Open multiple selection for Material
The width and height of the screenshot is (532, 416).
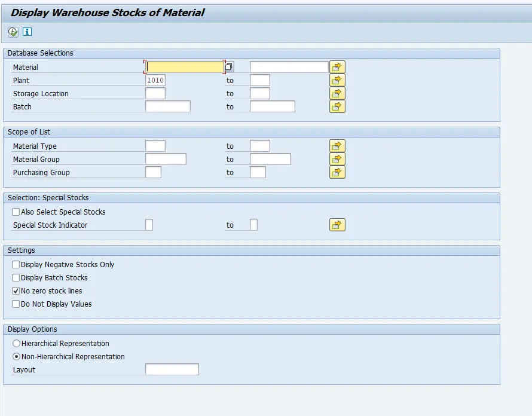pyautogui.click(x=337, y=67)
